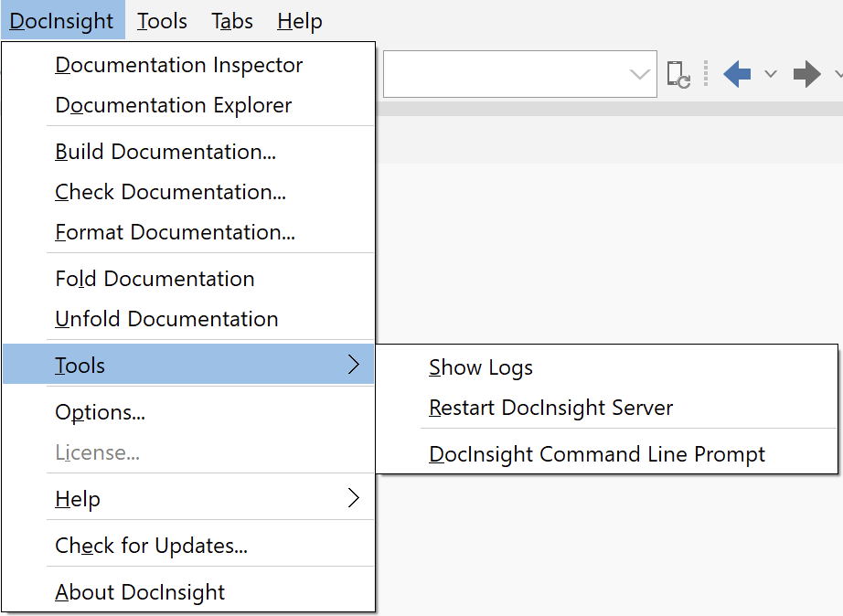
Task: Choose Check Documentation...
Action: [188, 192]
